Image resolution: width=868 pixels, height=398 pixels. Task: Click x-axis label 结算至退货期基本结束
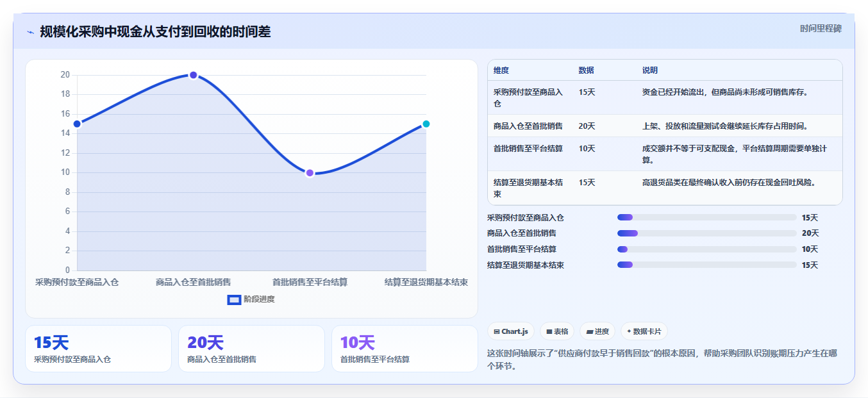(426, 282)
